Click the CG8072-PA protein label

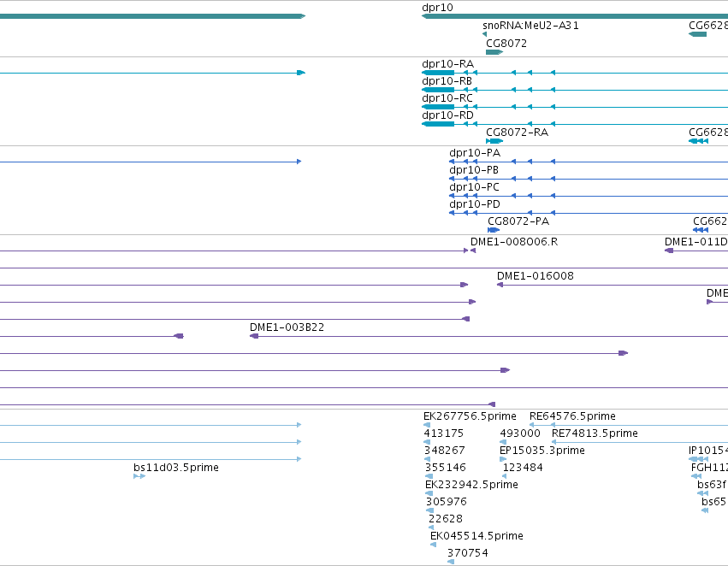click(x=518, y=221)
